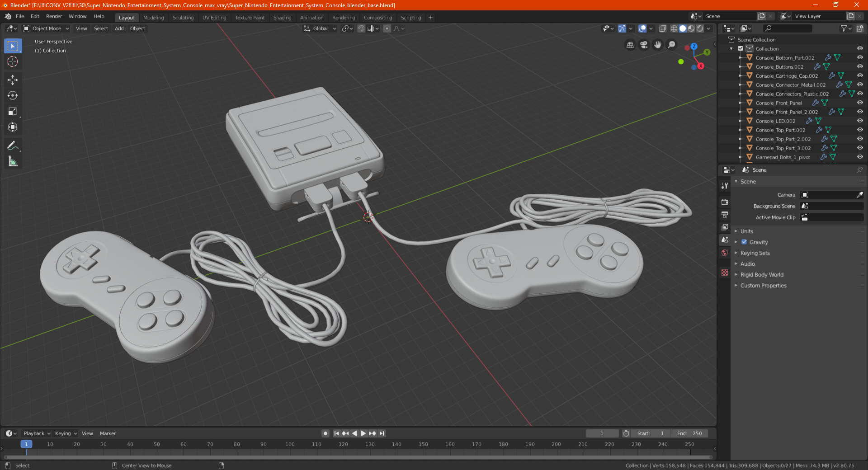Screen dimensions: 868x470
Task: Open the Texture properties tab
Action: click(x=725, y=273)
